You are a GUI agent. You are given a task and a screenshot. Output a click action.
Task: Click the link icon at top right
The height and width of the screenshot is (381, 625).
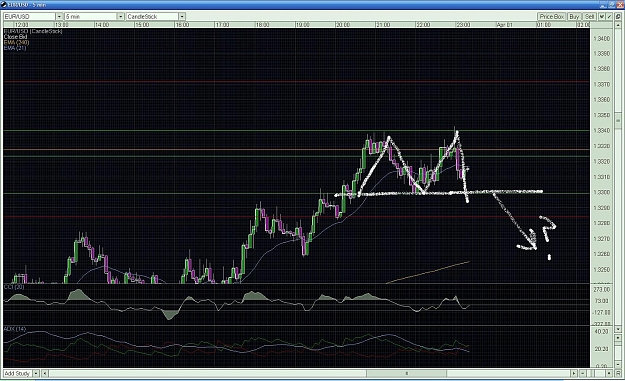tap(618, 17)
